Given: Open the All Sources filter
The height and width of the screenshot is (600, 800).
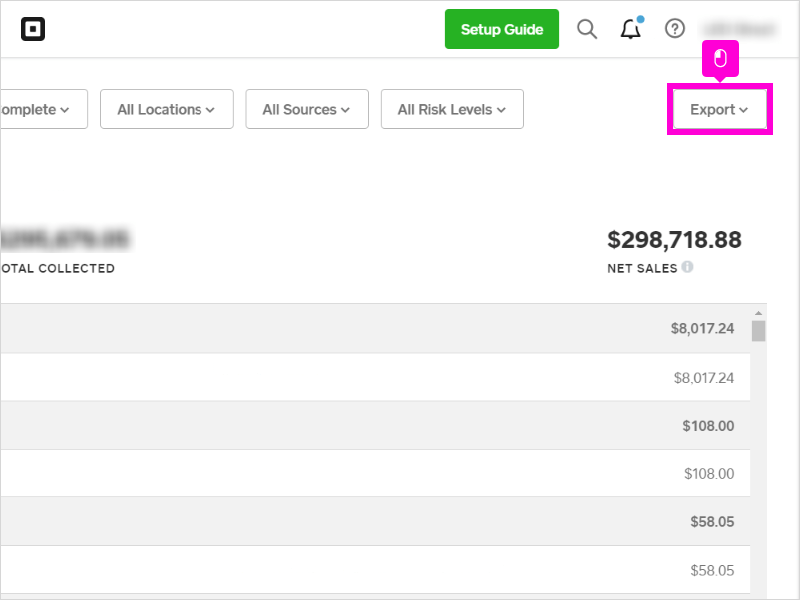Looking at the screenshot, I should tap(306, 109).
